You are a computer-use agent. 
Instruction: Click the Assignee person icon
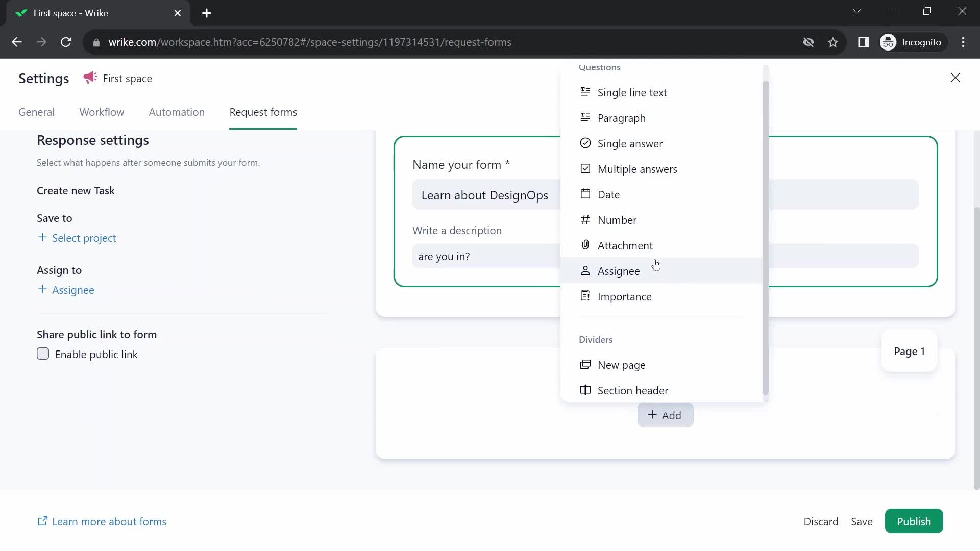point(585,270)
